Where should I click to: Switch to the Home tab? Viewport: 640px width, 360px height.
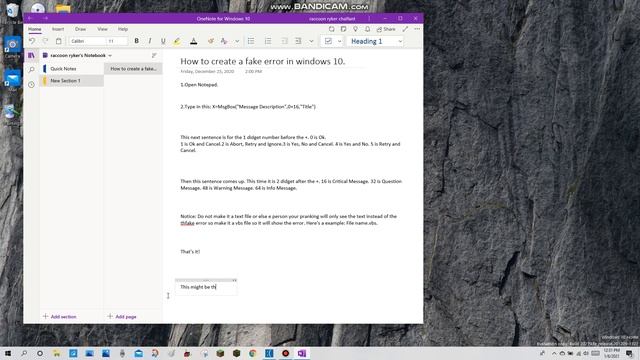click(x=35, y=29)
